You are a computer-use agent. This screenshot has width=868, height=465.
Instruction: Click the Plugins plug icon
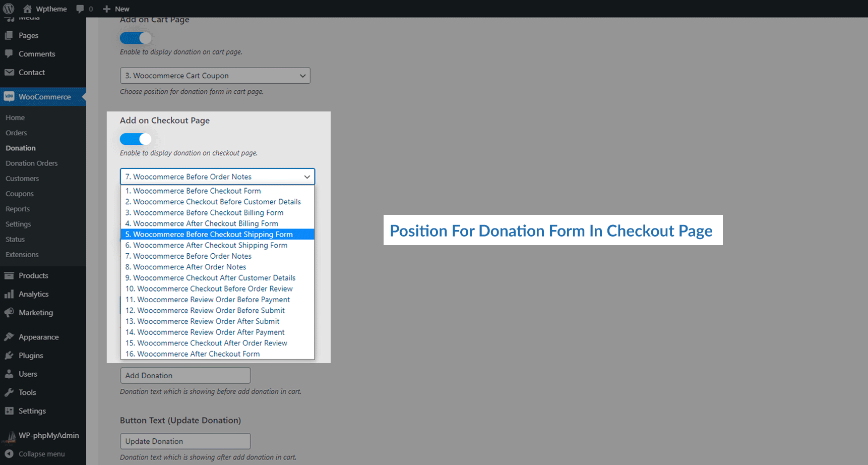click(x=9, y=356)
